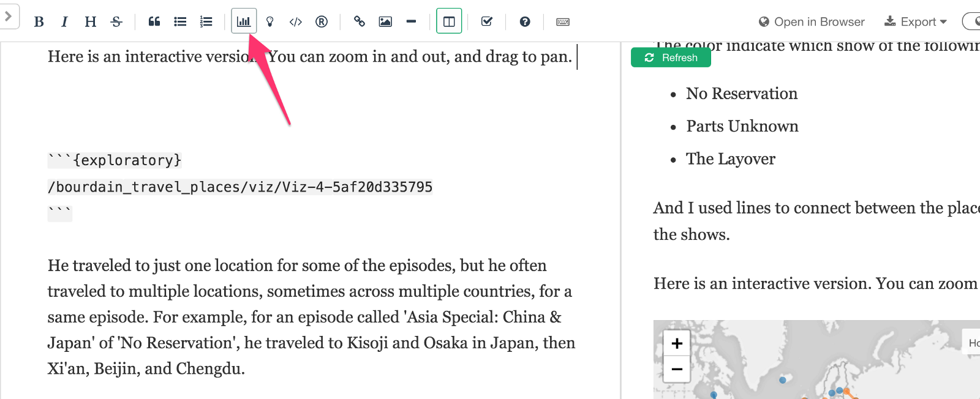This screenshot has width=980, height=399.
Task: Insert an image
Action: point(385,22)
